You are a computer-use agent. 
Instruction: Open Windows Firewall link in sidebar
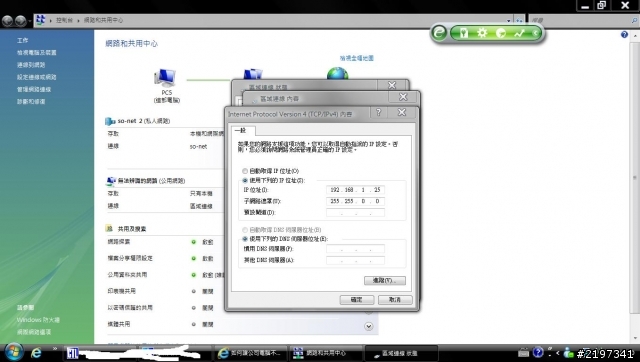coord(38,320)
